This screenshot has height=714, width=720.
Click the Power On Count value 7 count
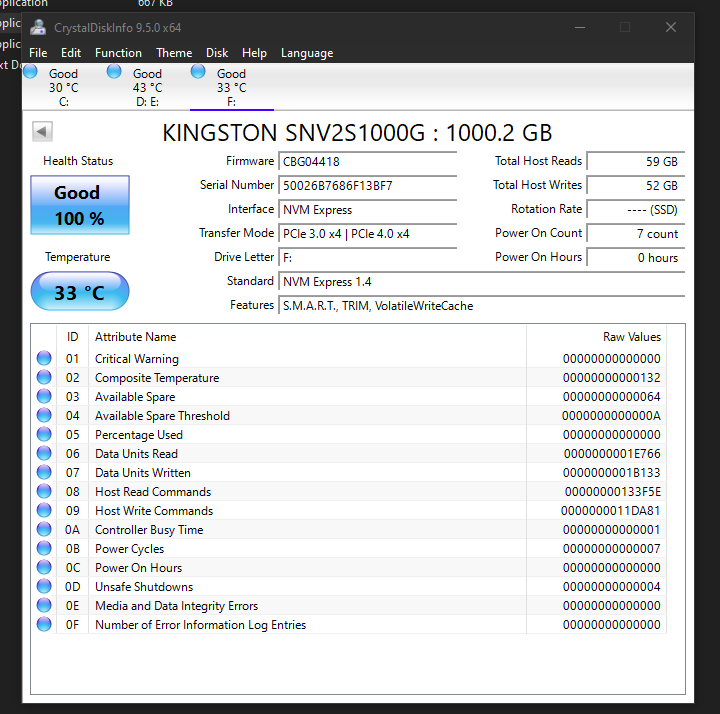pyautogui.click(x=636, y=234)
